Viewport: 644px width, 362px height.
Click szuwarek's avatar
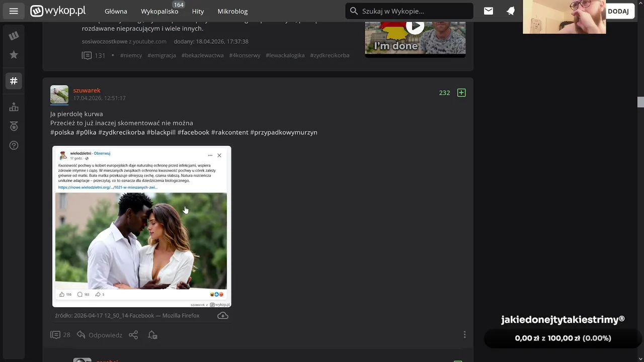pyautogui.click(x=59, y=95)
